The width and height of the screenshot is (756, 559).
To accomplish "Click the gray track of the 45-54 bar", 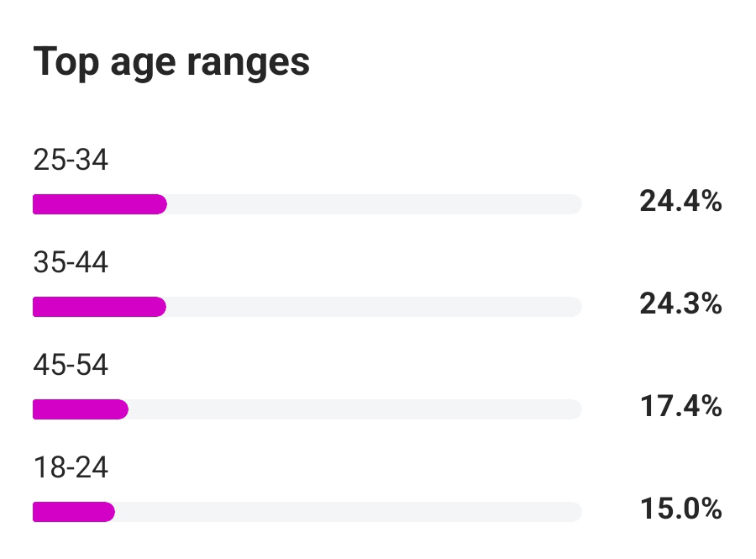I will (x=353, y=409).
